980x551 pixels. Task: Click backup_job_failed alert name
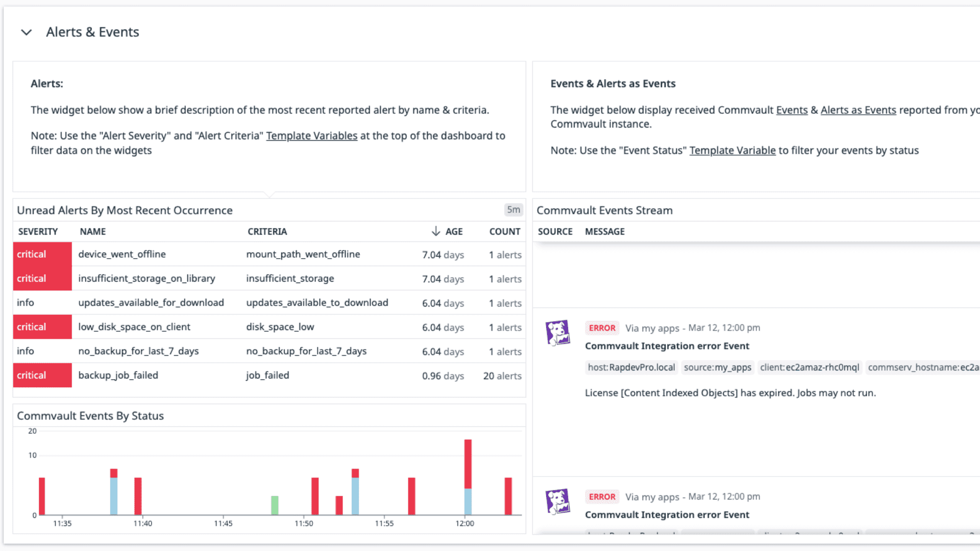(118, 375)
